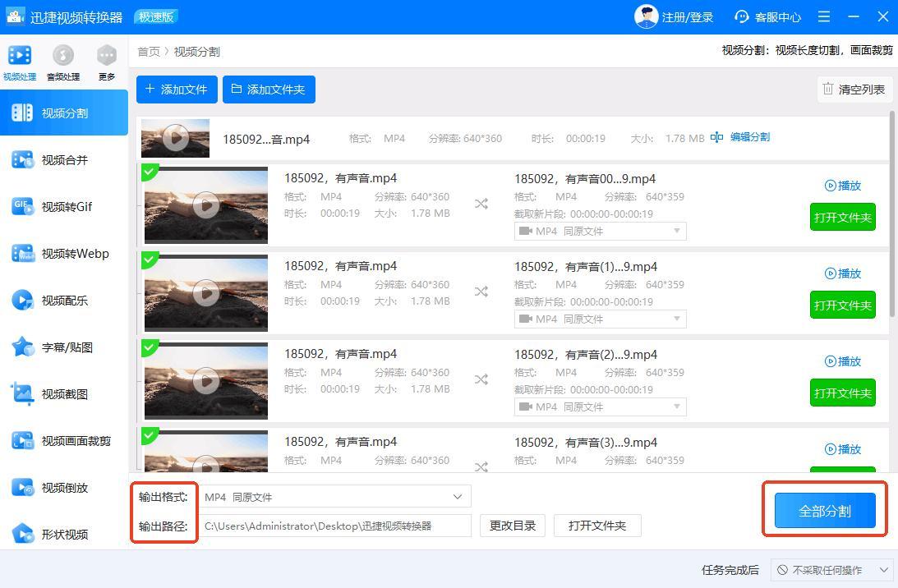Uncheck the third split clip checkbox
This screenshot has height=588, width=898.
(149, 348)
